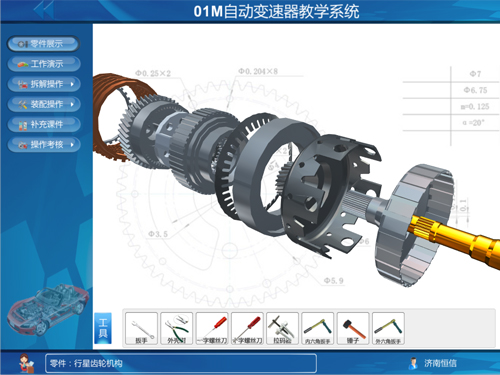Select the wrench (扳手) tool

[141, 328]
